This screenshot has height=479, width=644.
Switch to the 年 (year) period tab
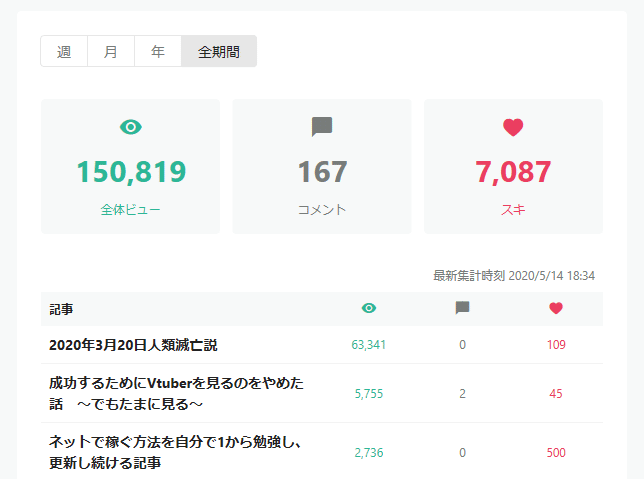[158, 51]
